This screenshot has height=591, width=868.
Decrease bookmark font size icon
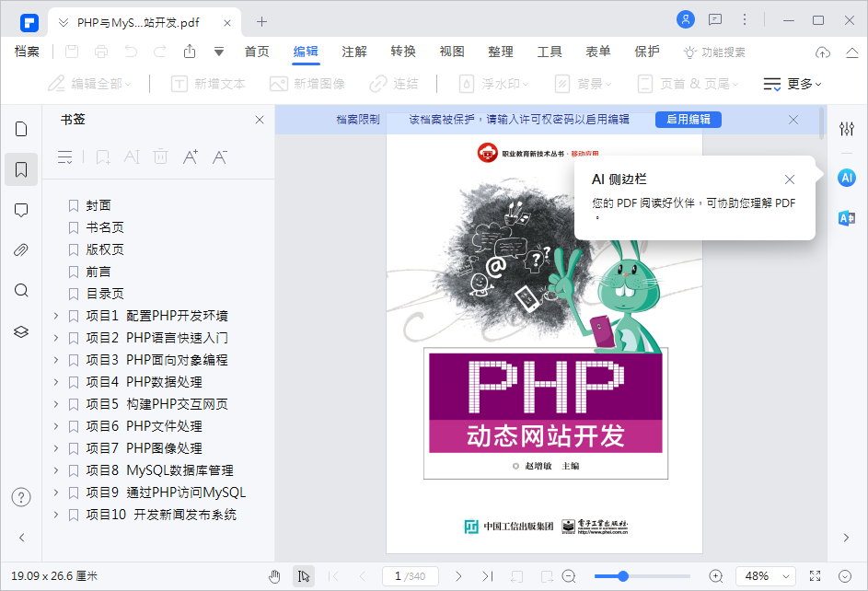tap(220, 157)
